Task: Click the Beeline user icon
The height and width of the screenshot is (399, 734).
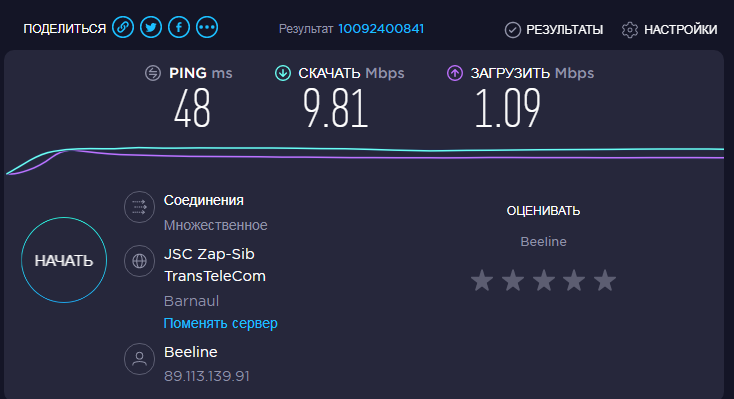Action: (139, 359)
